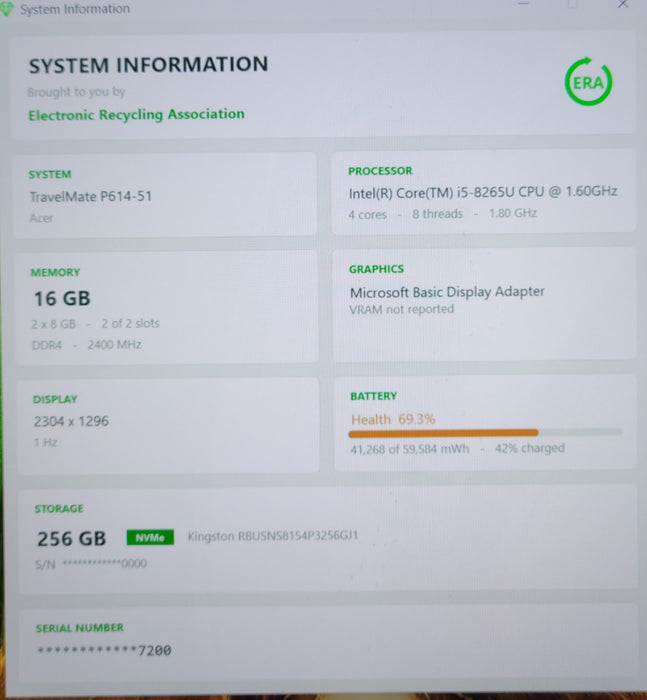Select the GRAPHICS section label
Image resolution: width=647 pixels, height=700 pixels.
(376, 269)
